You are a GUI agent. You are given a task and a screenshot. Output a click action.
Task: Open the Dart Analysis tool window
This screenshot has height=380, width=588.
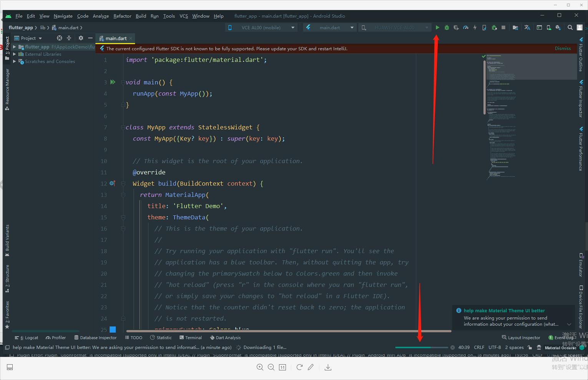(225, 338)
